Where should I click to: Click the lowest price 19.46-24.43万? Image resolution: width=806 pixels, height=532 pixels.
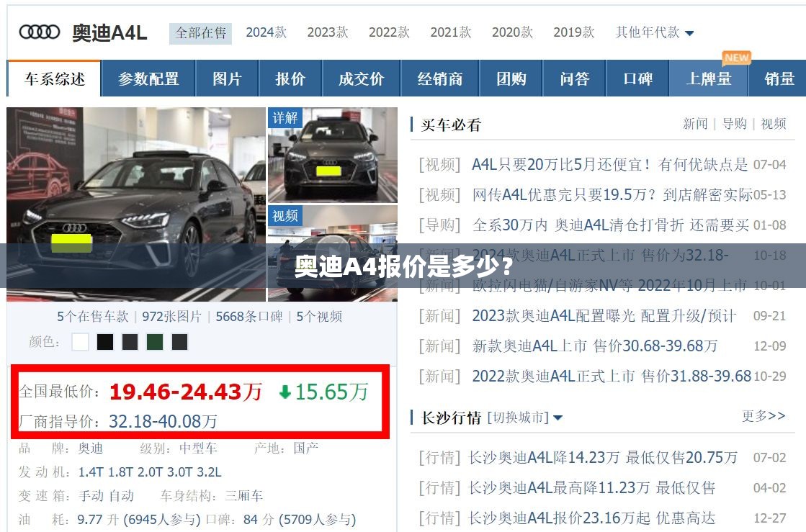pyautogui.click(x=186, y=392)
